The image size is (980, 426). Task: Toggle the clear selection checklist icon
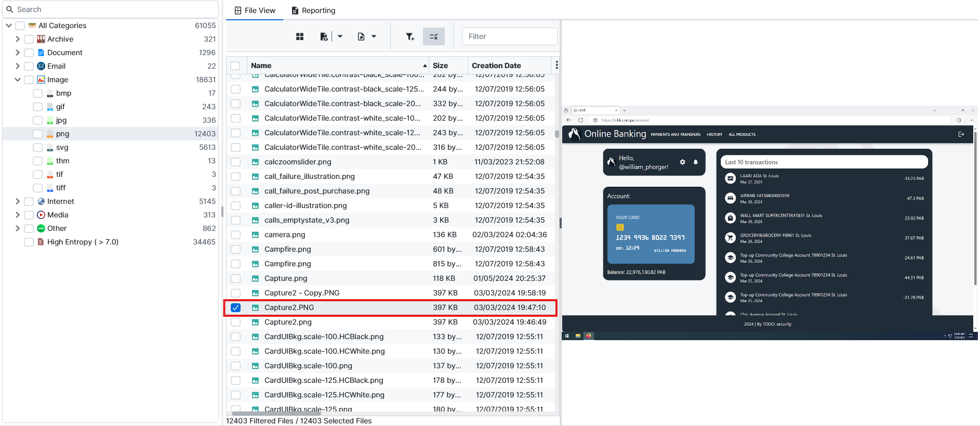(x=433, y=36)
